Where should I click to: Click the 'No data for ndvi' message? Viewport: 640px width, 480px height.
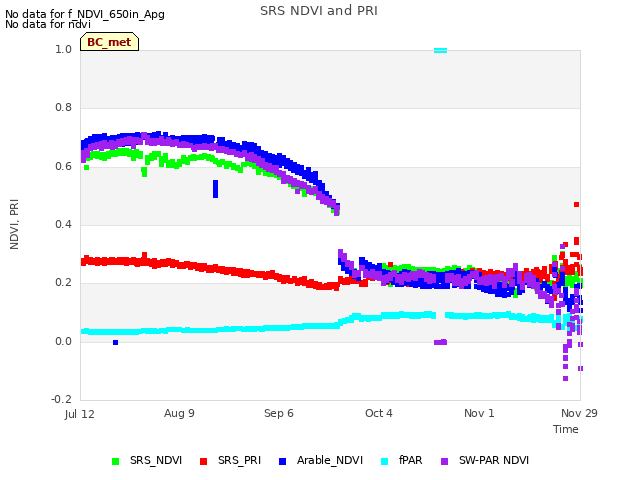(48, 24)
